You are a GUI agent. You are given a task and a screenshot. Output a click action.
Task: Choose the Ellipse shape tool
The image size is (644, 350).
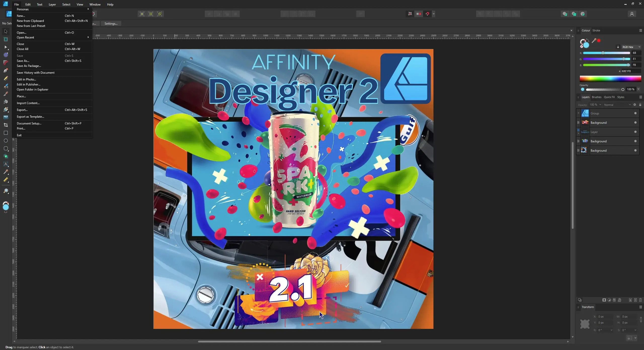[x=6, y=141]
